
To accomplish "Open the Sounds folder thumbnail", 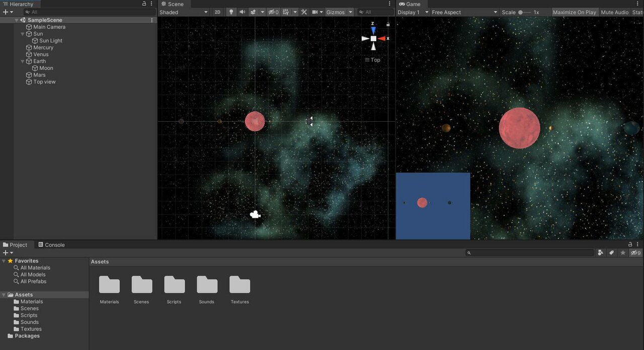I will pos(207,285).
